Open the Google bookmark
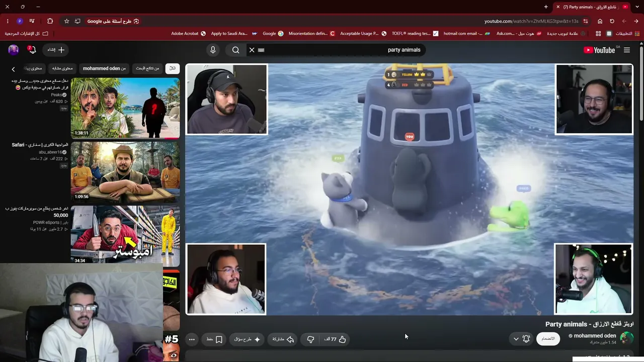The height and width of the screenshot is (362, 644). pos(273,34)
